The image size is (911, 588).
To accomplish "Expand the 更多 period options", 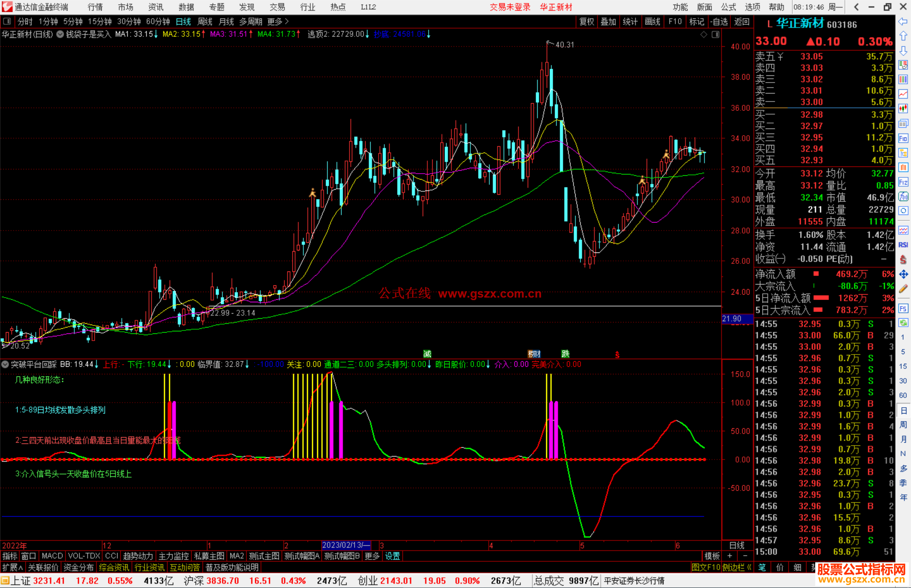I will point(278,21).
